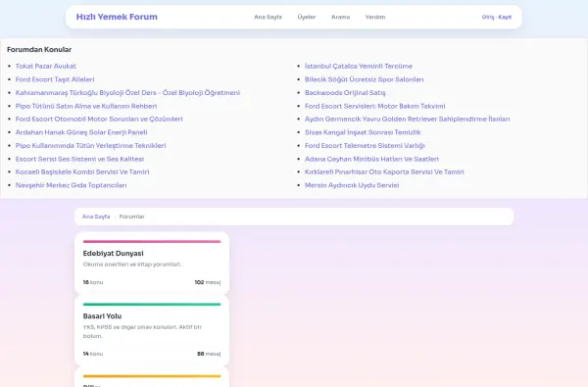Open Ardahan Hanak Güneş Solar Enerji Paneli
The image size is (588, 387).
tap(81, 132)
